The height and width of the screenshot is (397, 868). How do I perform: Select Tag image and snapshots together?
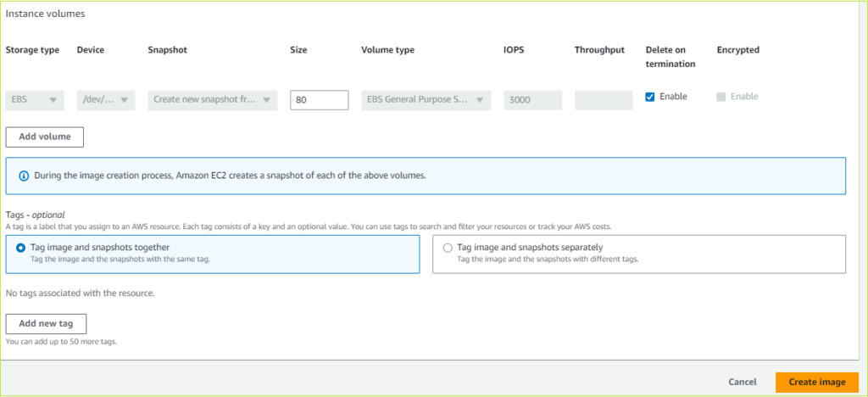[x=20, y=248]
